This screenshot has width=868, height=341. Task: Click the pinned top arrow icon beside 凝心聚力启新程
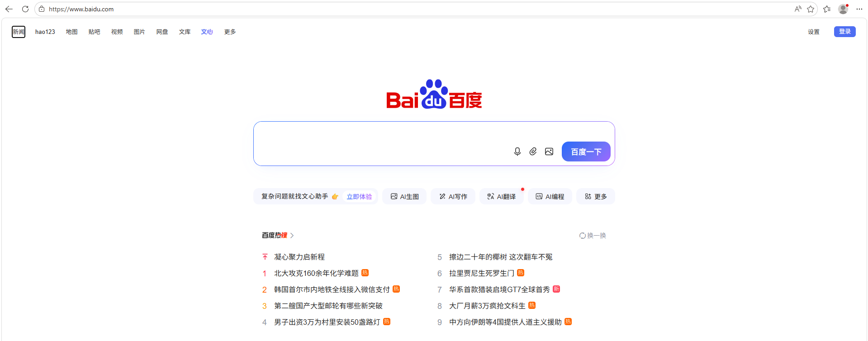265,257
